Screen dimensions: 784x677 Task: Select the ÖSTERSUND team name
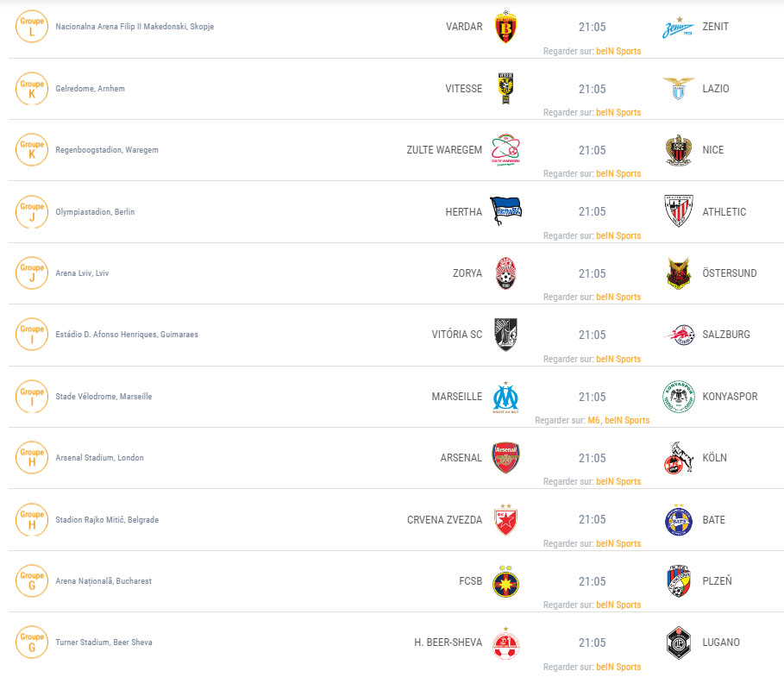click(730, 273)
